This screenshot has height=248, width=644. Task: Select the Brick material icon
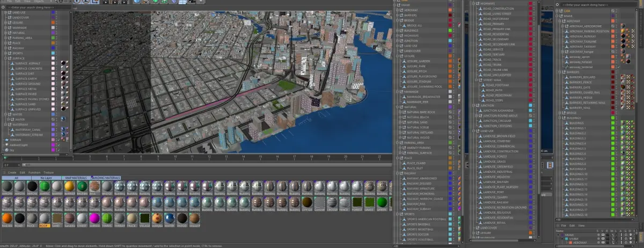pyautogui.click(x=94, y=185)
